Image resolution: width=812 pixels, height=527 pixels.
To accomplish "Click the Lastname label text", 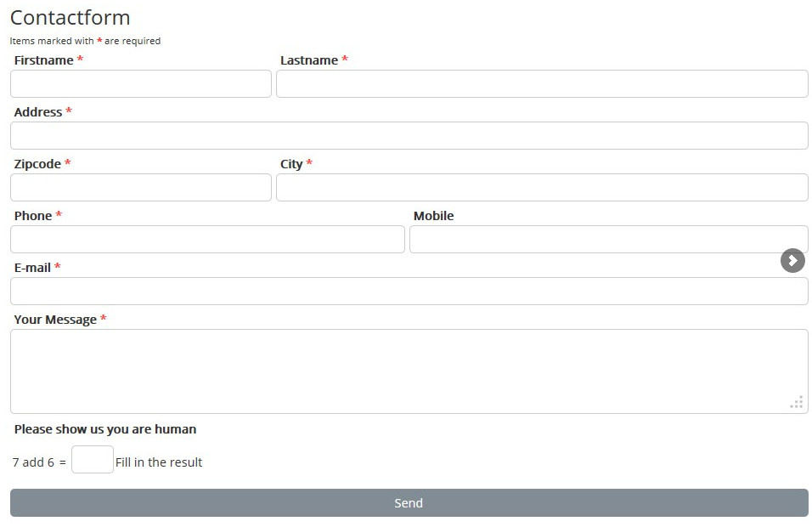I will 309,60.
